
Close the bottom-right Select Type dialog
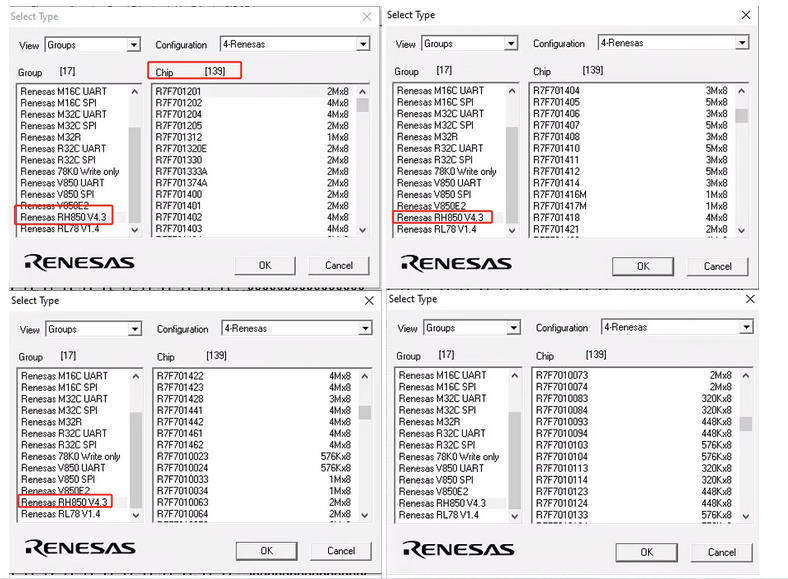749,299
